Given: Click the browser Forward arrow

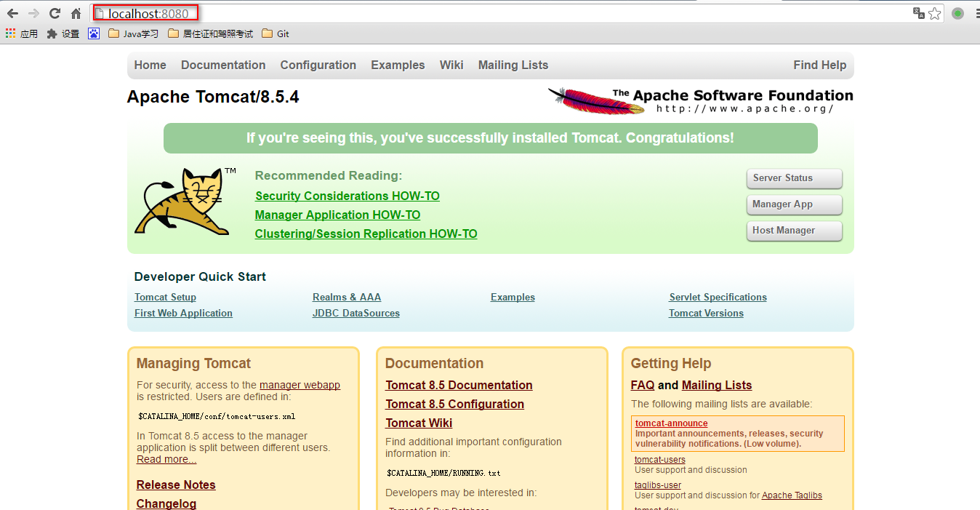Looking at the screenshot, I should [x=33, y=13].
